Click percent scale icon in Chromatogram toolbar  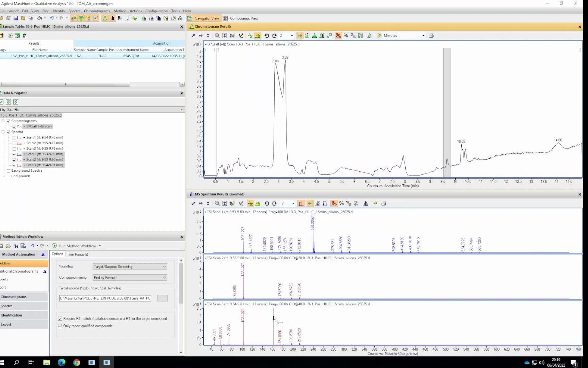[346, 35]
